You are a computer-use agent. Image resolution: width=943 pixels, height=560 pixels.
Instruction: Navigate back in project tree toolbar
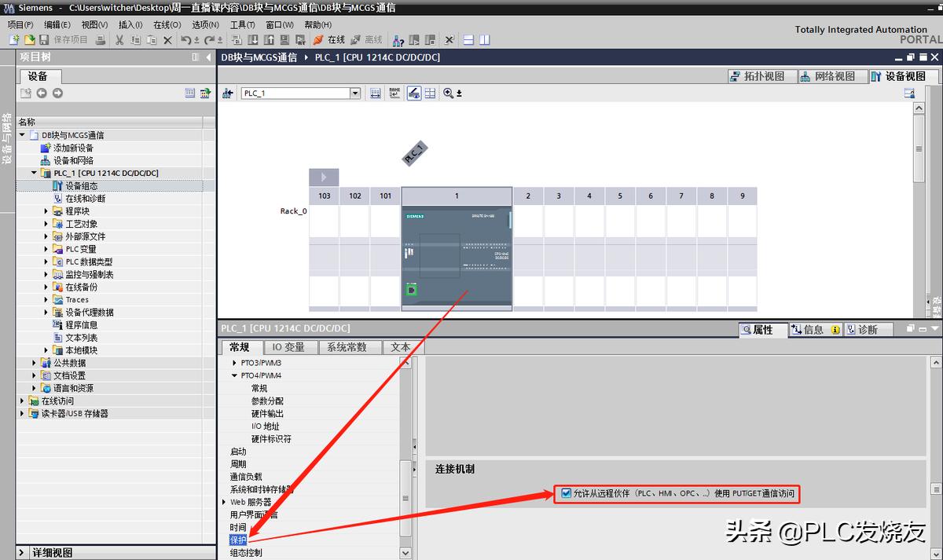42,93
